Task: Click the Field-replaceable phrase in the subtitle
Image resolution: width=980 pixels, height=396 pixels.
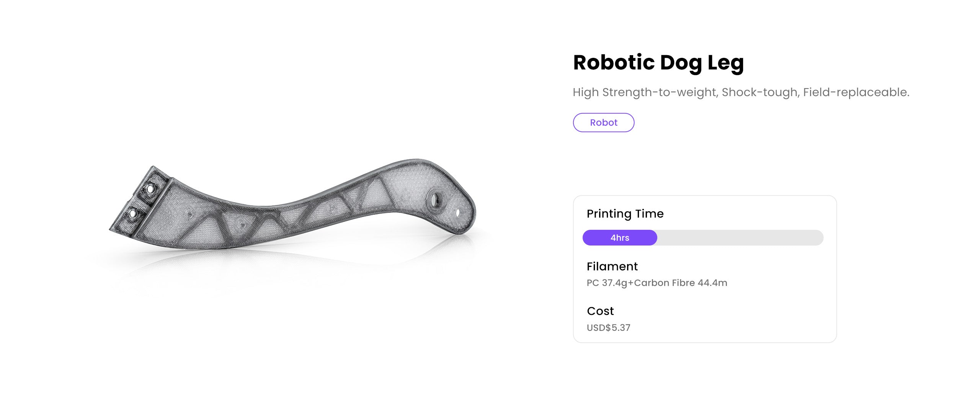Action: (x=856, y=92)
